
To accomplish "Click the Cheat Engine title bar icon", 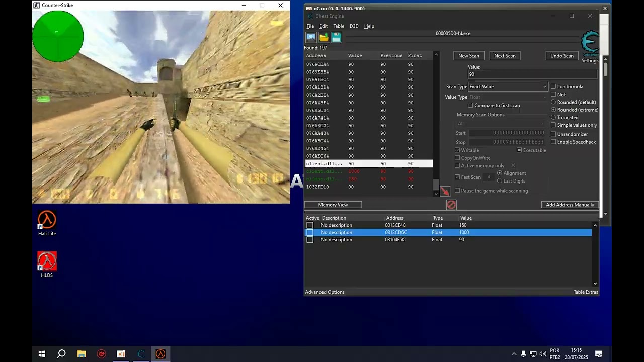I will click(x=310, y=16).
